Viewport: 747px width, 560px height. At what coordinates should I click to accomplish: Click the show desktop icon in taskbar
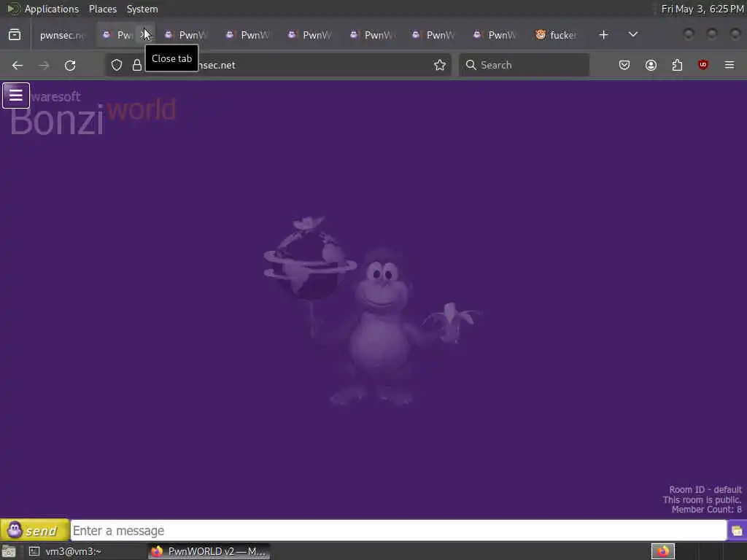tap(9, 551)
